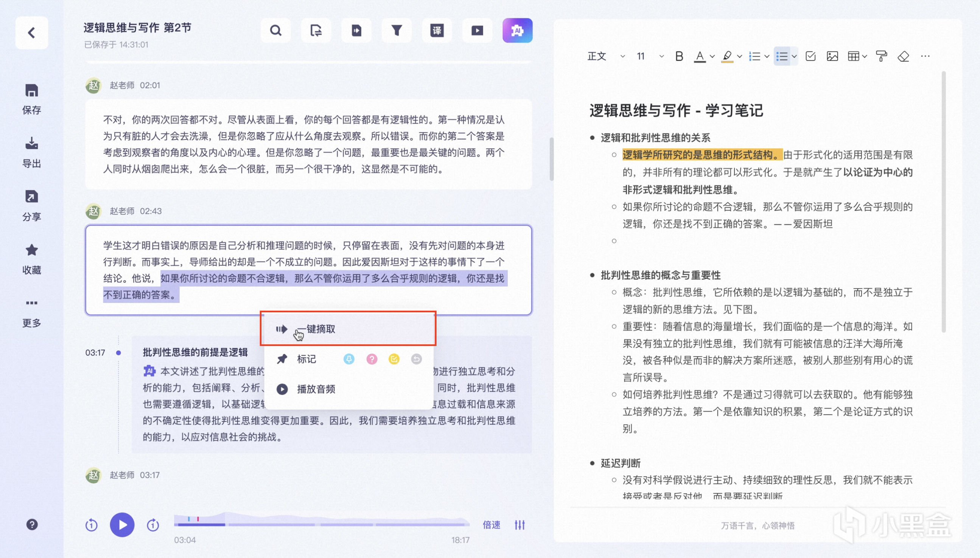Image resolution: width=980 pixels, height=558 pixels.
Task: Click the 倍速 playback speed button
Action: click(x=491, y=525)
